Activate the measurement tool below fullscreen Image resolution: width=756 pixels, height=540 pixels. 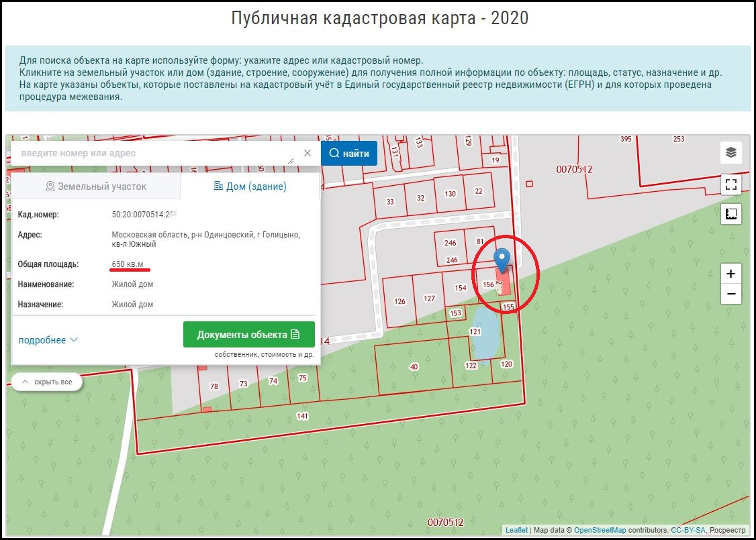click(731, 215)
